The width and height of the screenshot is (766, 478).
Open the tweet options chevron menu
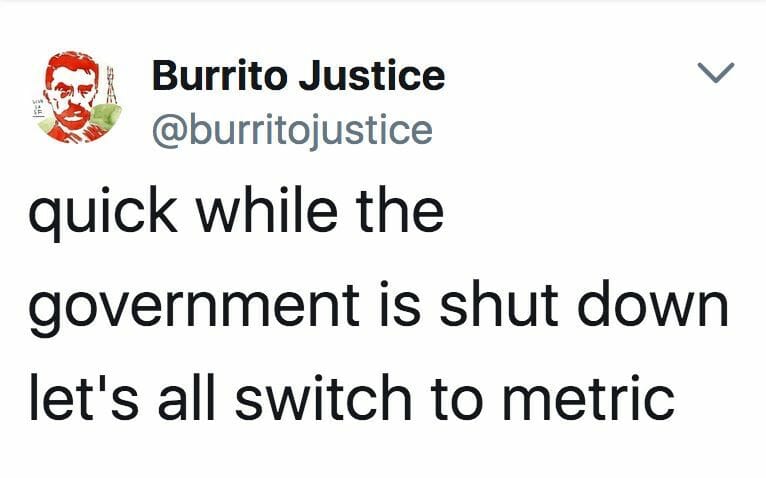[x=716, y=72]
